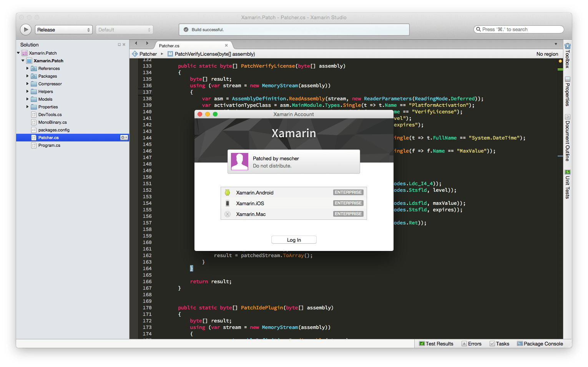The image size is (588, 367).
Task: Select the Models folder icon
Action: (x=34, y=99)
